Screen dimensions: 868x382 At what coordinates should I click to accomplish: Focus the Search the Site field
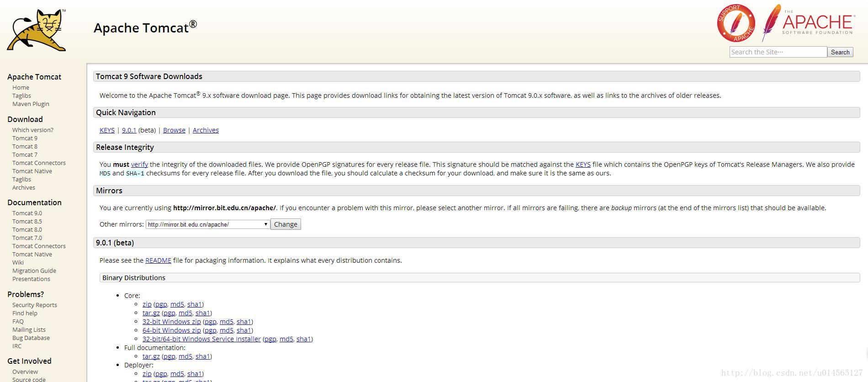(778, 52)
